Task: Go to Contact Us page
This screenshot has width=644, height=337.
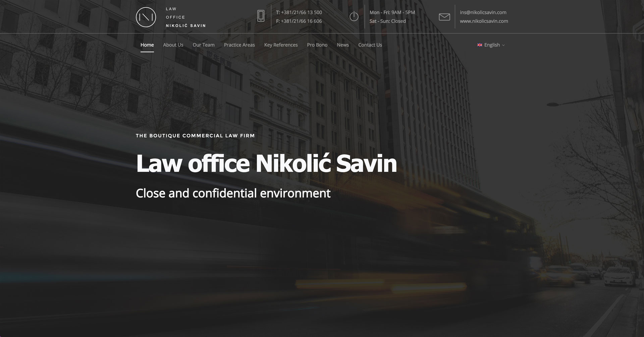Action: coord(370,45)
